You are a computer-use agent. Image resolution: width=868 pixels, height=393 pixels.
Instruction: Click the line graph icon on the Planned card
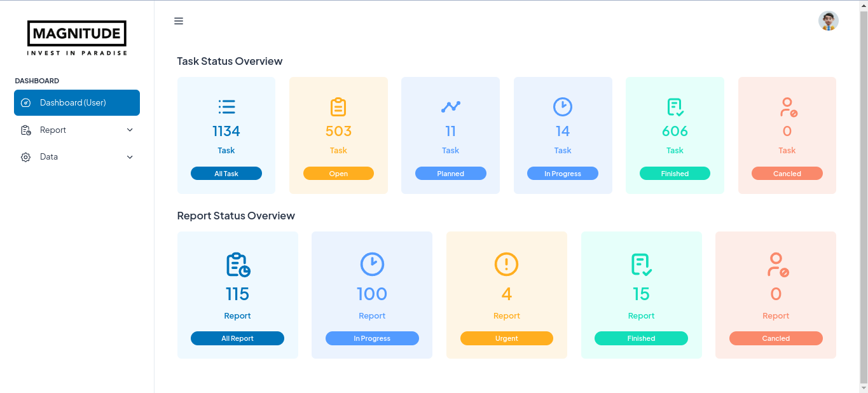451,106
